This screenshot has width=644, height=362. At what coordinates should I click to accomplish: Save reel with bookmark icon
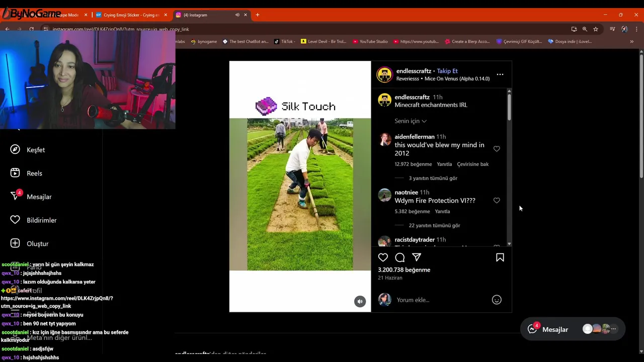500,257
